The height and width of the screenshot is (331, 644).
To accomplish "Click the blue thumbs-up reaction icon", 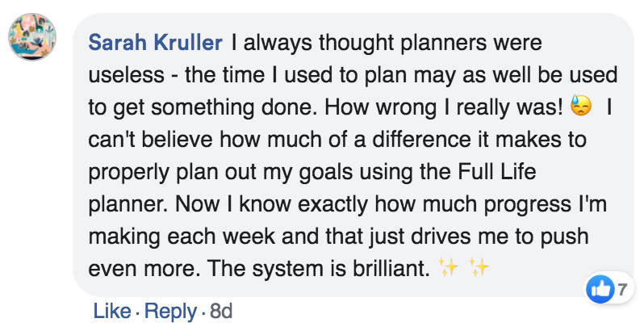I will 600,289.
